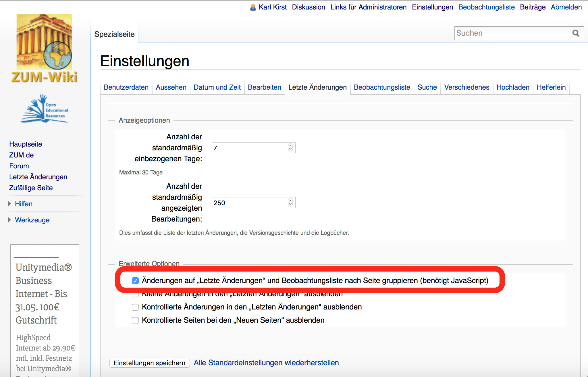588x377 pixels.
Task: Click the Unitymedia Business advertisement
Action: pos(43,293)
